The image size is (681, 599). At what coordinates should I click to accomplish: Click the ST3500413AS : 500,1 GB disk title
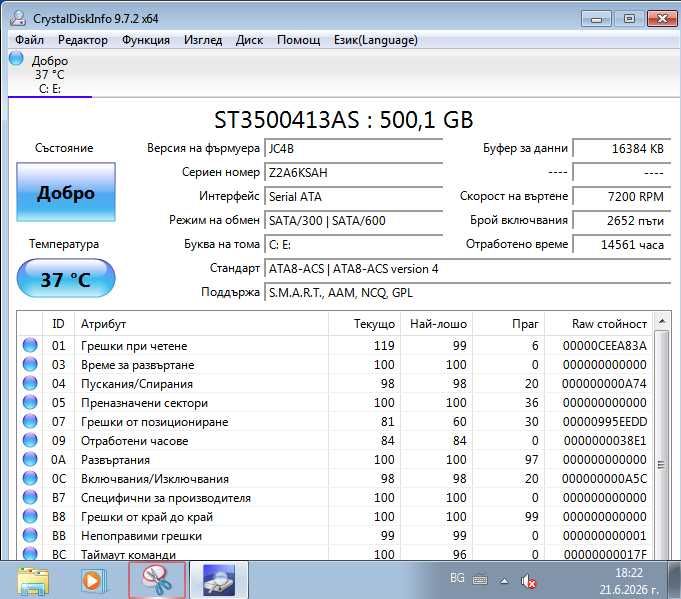point(344,119)
